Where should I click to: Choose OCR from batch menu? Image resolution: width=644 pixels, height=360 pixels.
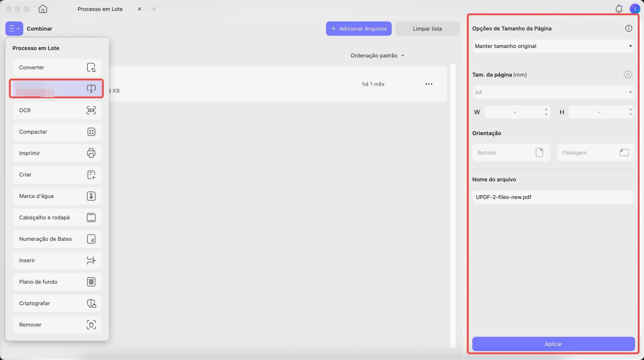[57, 110]
